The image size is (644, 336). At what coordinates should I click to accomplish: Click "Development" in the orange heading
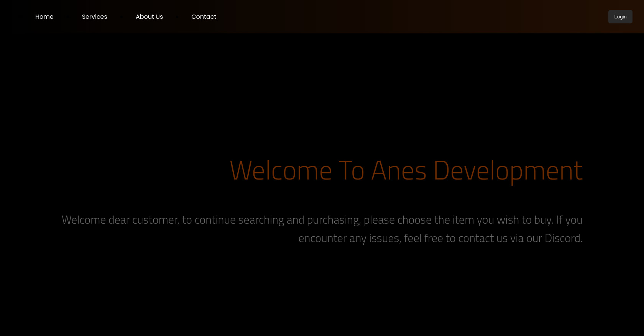coord(508,171)
